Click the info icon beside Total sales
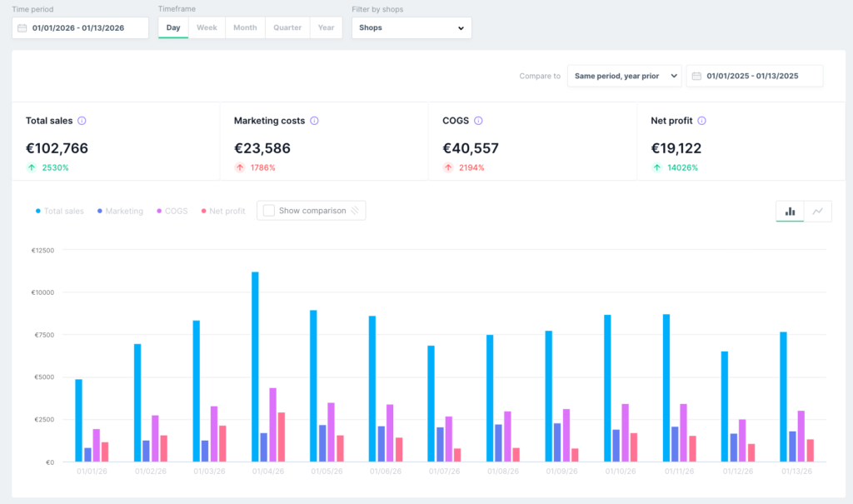The image size is (853, 504). tap(82, 121)
